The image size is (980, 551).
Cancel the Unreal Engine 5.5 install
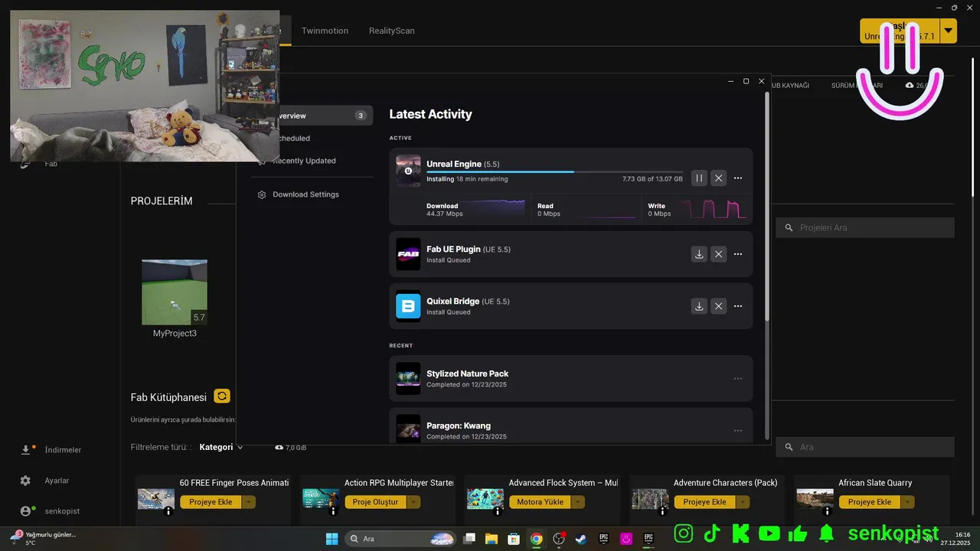click(718, 178)
